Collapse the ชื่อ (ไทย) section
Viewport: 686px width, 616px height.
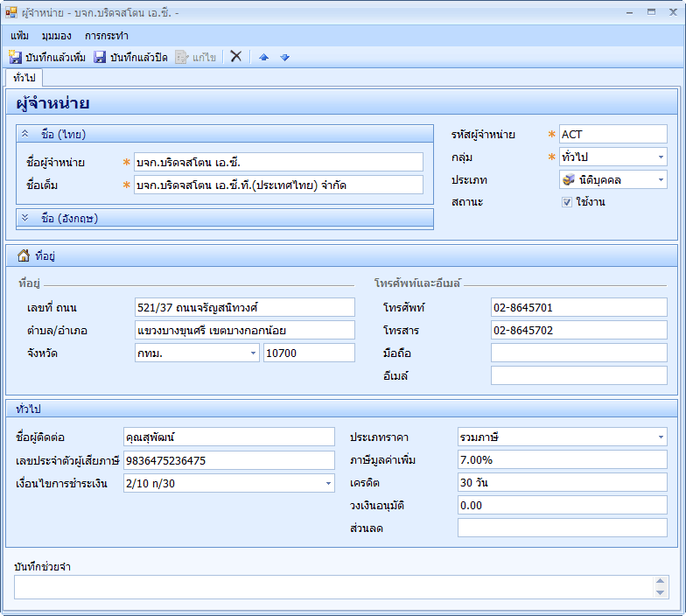pos(25,134)
